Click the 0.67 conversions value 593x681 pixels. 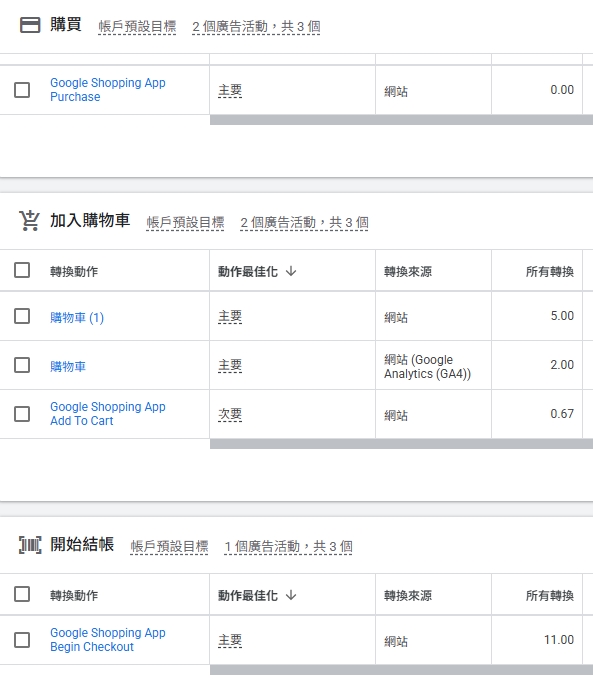click(562, 413)
